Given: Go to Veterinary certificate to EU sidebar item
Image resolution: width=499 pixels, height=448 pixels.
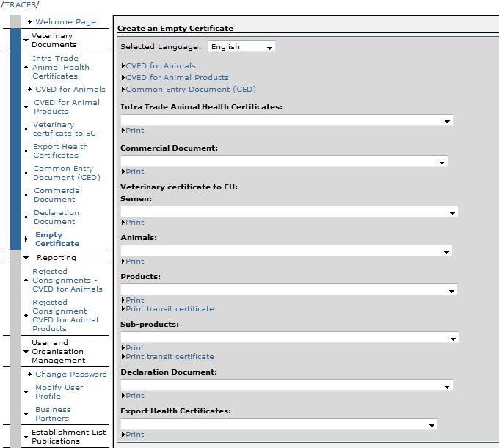Looking at the screenshot, I should pos(65,129).
